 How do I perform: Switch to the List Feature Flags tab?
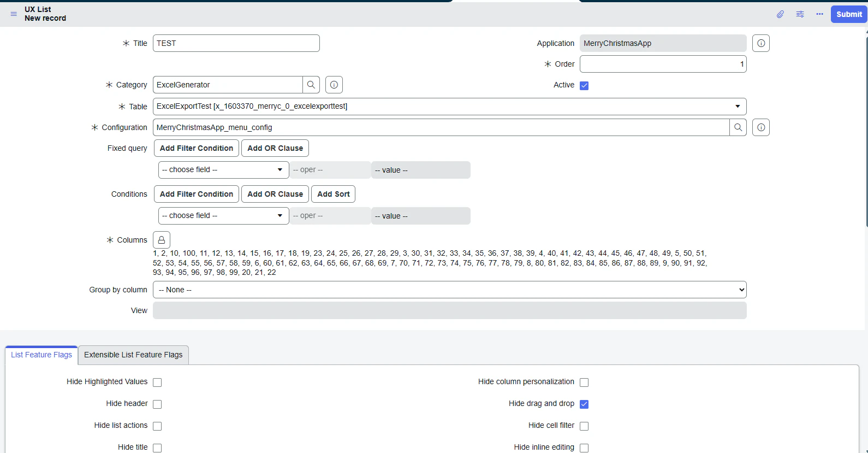click(x=41, y=355)
